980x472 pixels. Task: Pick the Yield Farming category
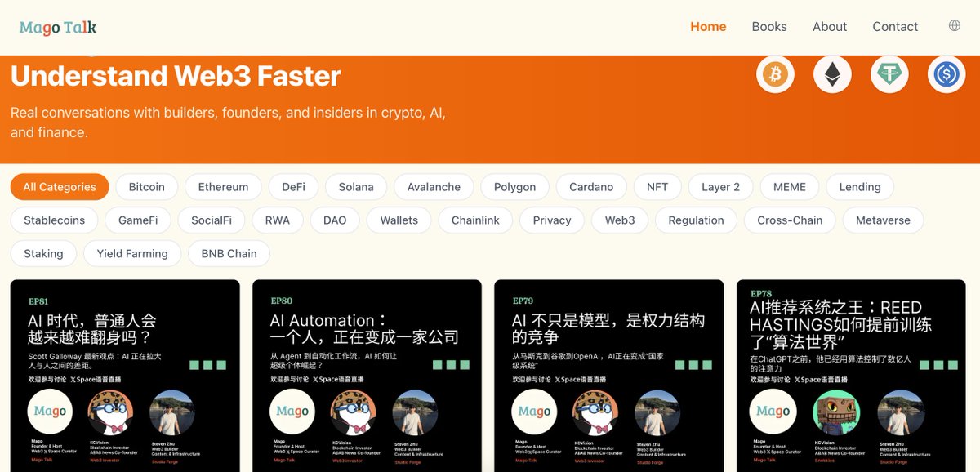[132, 254]
